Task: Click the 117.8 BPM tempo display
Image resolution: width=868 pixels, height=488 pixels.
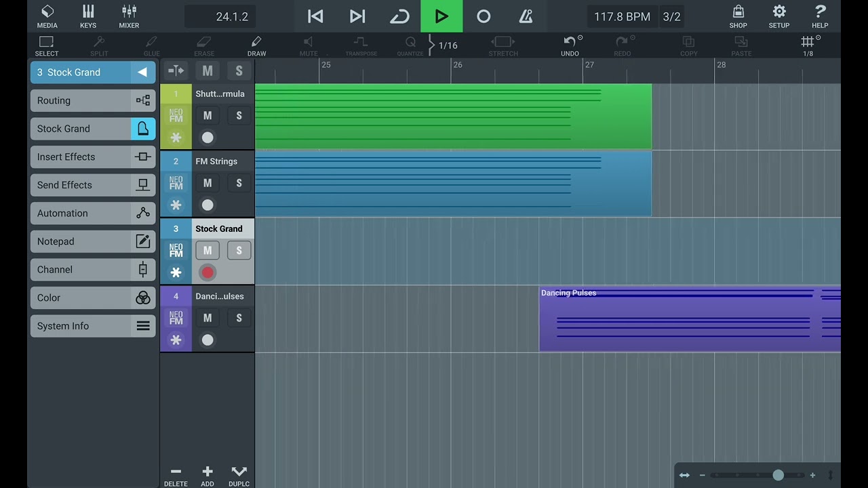Action: click(x=622, y=16)
